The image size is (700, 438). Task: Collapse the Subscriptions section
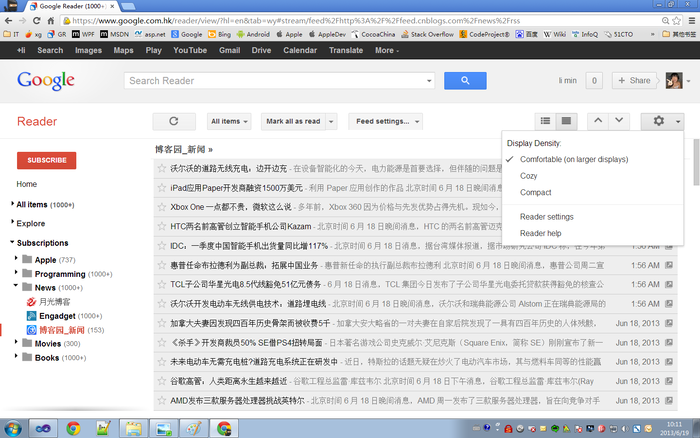pyautogui.click(x=12, y=242)
